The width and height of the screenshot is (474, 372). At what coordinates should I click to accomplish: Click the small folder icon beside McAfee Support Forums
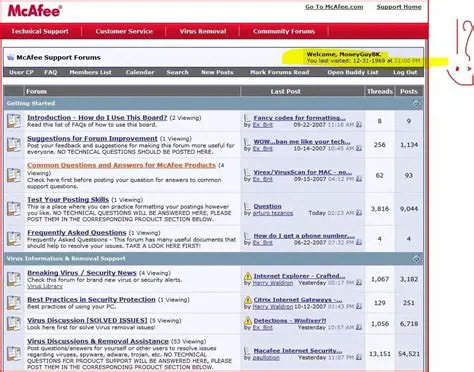[10, 57]
